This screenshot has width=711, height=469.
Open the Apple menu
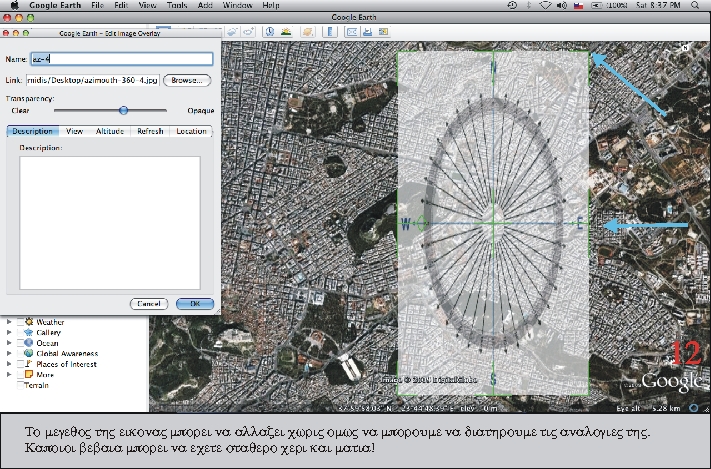click(x=15, y=5)
